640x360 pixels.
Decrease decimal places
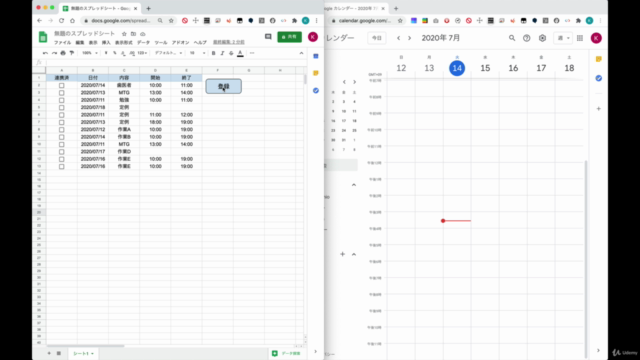coord(123,53)
